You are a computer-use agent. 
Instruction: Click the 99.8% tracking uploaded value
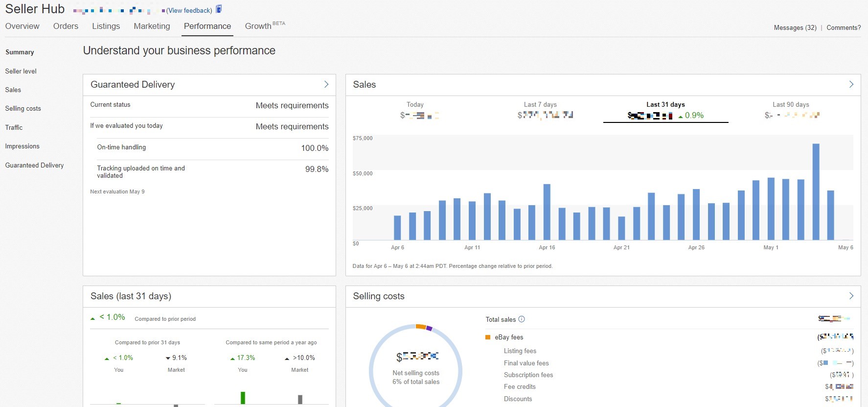pos(317,169)
